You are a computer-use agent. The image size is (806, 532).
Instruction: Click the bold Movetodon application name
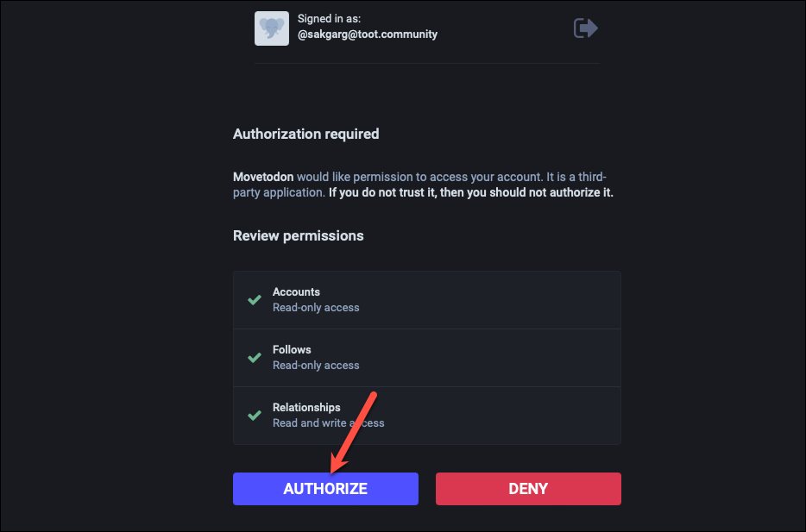pyautogui.click(x=263, y=177)
